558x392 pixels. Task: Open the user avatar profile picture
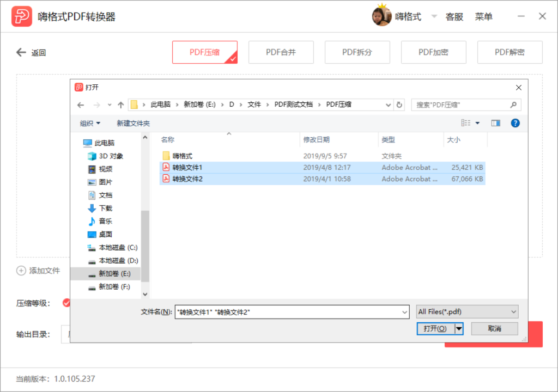click(x=381, y=16)
